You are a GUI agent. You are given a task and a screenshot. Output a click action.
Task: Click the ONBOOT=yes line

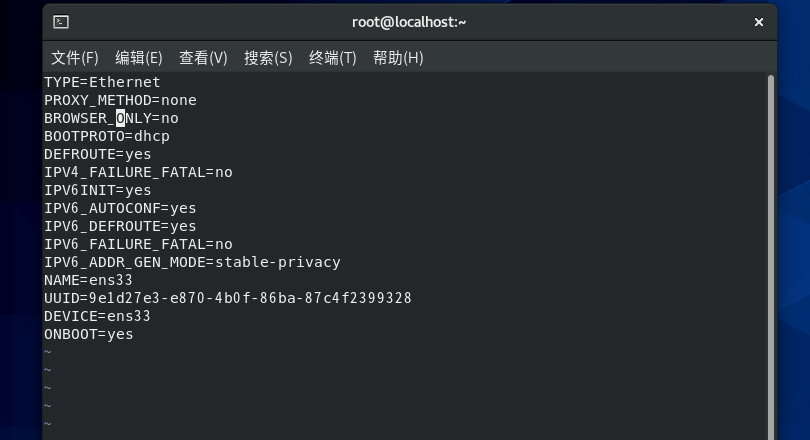(x=89, y=335)
